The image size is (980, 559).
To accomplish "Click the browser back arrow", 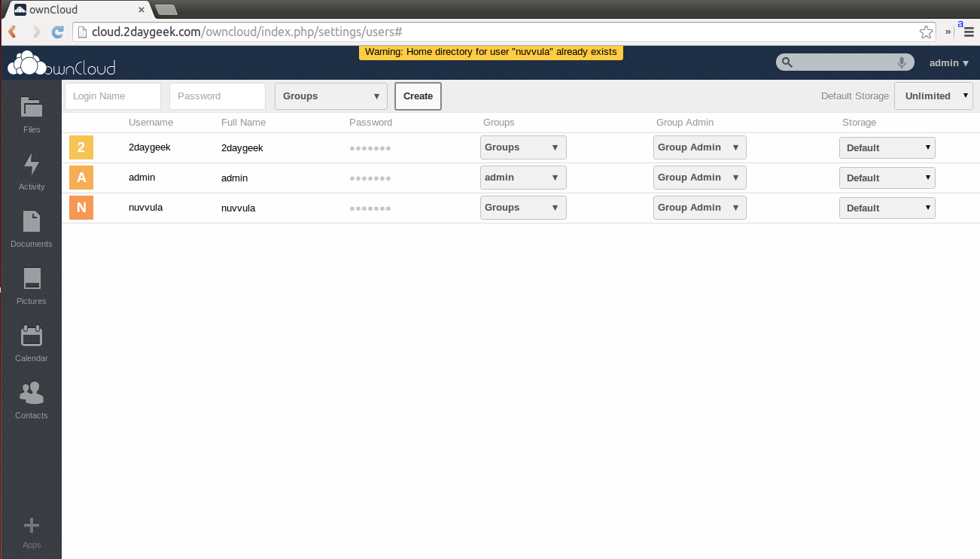I will pos(13,32).
